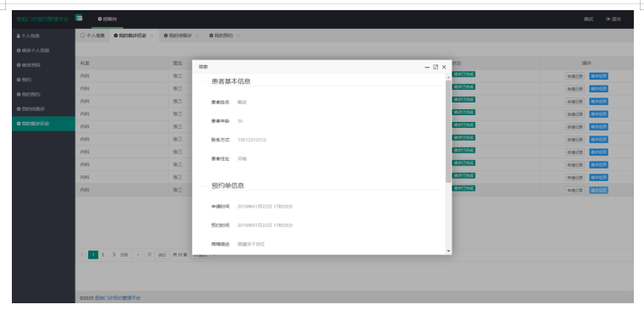Screen dimensions: 644x310
Task: Click the 操作 column header
Action: point(586,64)
